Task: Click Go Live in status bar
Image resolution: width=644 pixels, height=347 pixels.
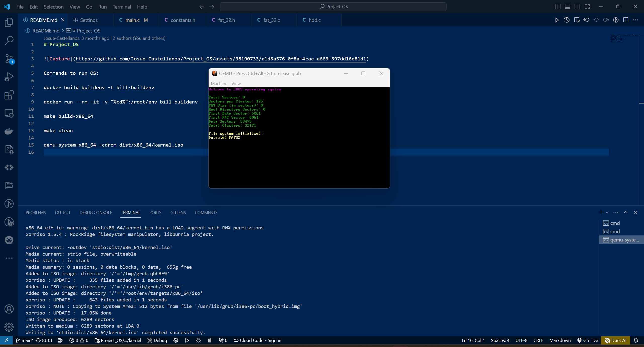Action: coord(588,340)
